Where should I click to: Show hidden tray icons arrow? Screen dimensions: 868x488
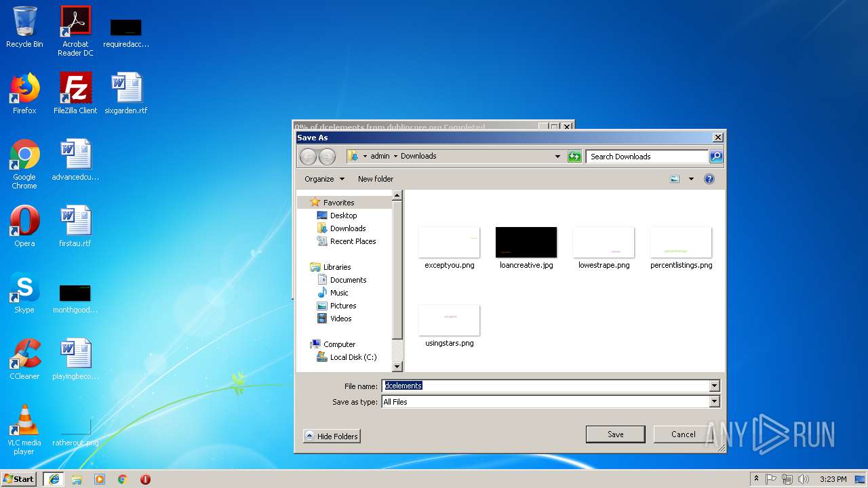tap(756, 479)
